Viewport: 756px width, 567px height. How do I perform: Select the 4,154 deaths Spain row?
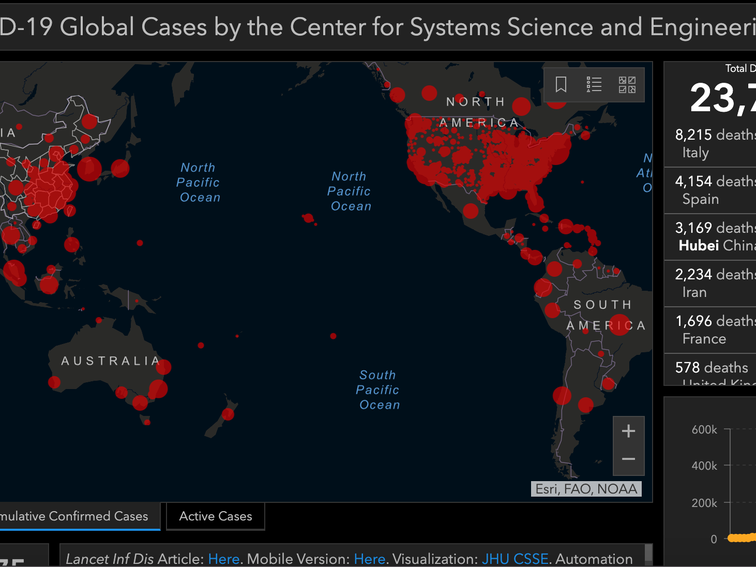pos(710,190)
